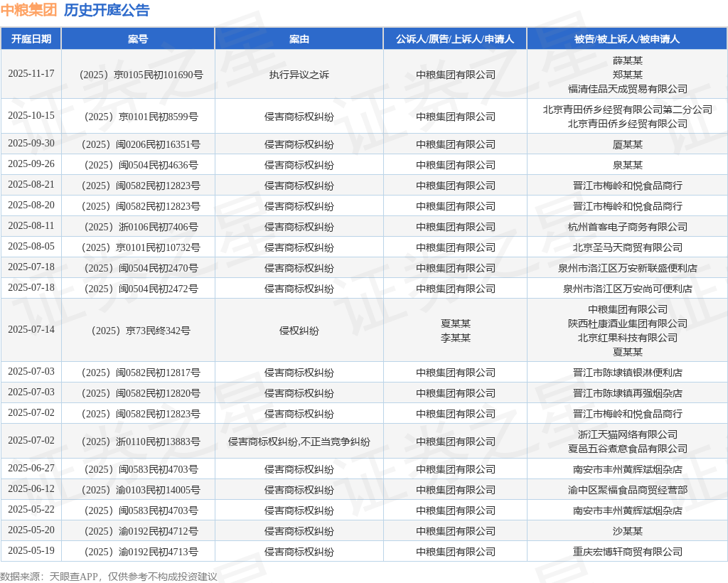
Task: Click 杭州首客电子商务有限公司
Action: [x=627, y=227]
